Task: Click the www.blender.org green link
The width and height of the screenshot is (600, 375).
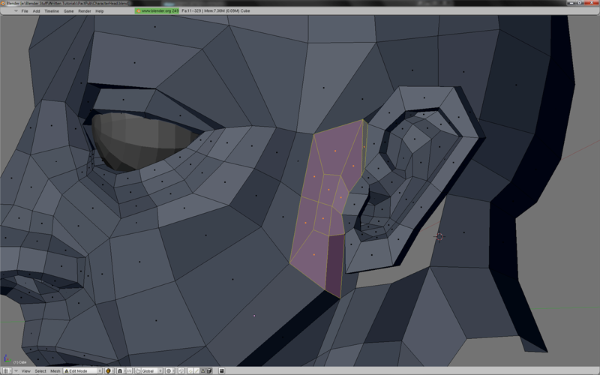Action: click(x=157, y=11)
